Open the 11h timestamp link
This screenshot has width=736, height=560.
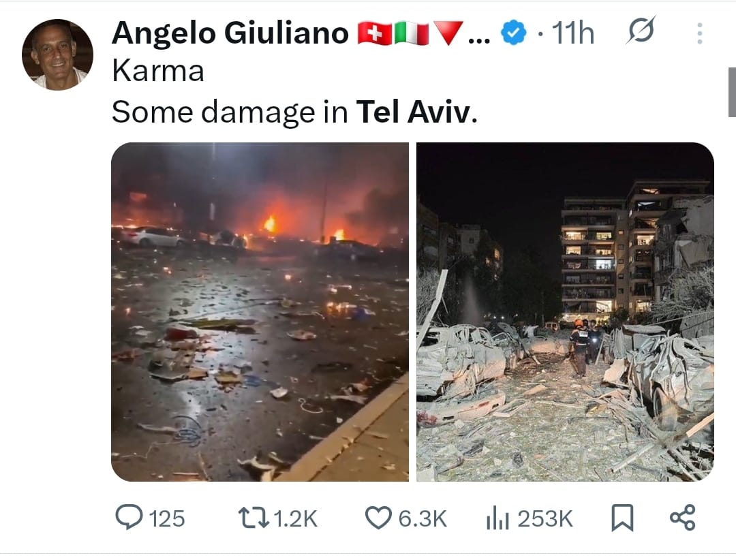coord(572,33)
